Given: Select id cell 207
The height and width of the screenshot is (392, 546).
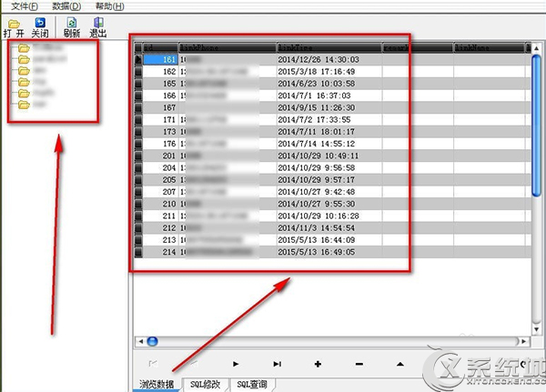Looking at the screenshot, I should click(x=160, y=192).
